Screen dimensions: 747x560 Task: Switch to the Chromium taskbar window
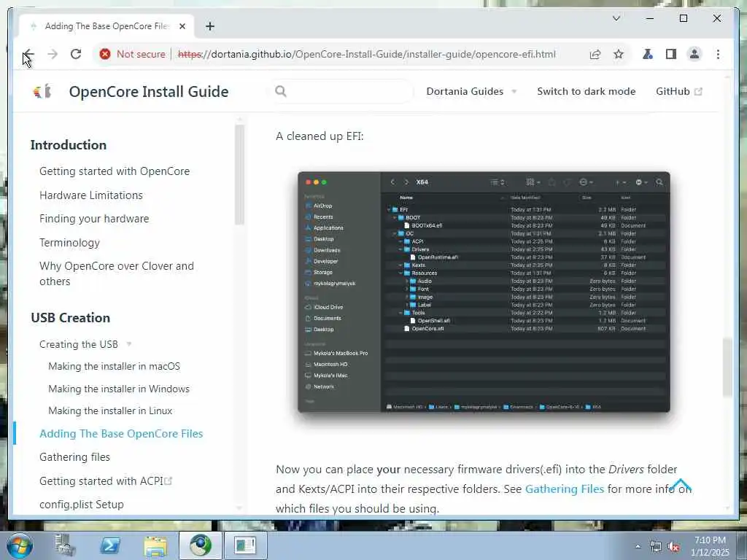(x=201, y=545)
